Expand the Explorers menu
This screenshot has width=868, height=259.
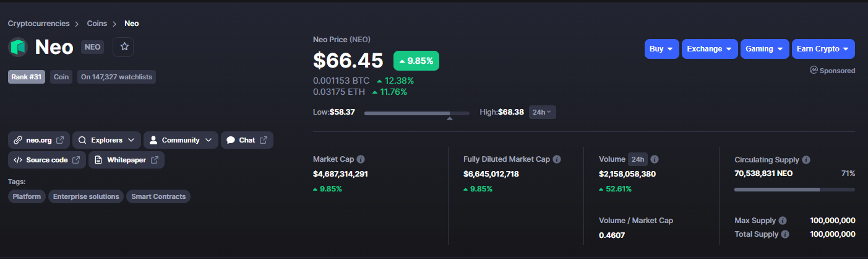pyautogui.click(x=106, y=140)
